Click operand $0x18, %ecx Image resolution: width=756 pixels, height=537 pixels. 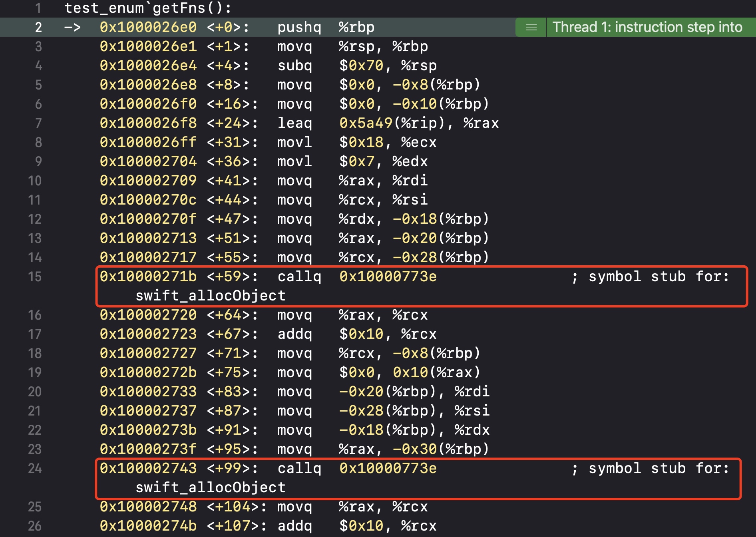(x=388, y=142)
